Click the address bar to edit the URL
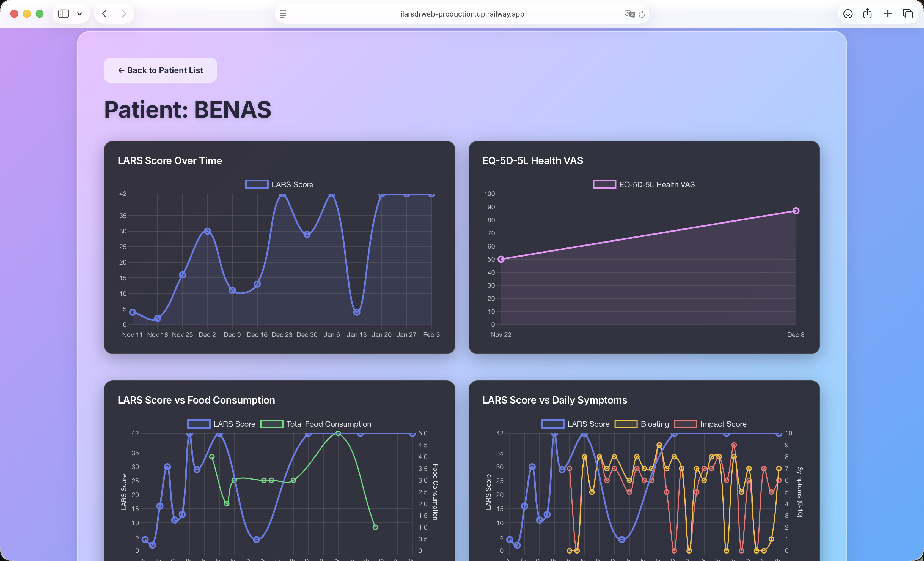924x561 pixels. click(462, 14)
